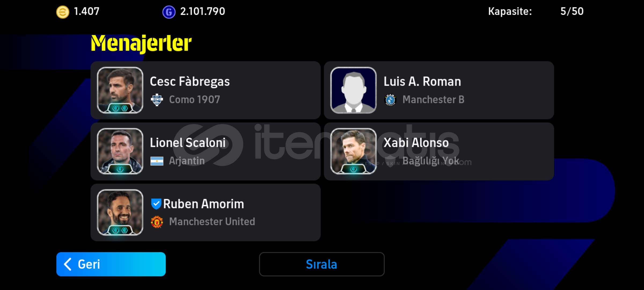Tap the gold eFootball coin icon
This screenshot has width=644, height=290.
pyautogui.click(x=63, y=12)
